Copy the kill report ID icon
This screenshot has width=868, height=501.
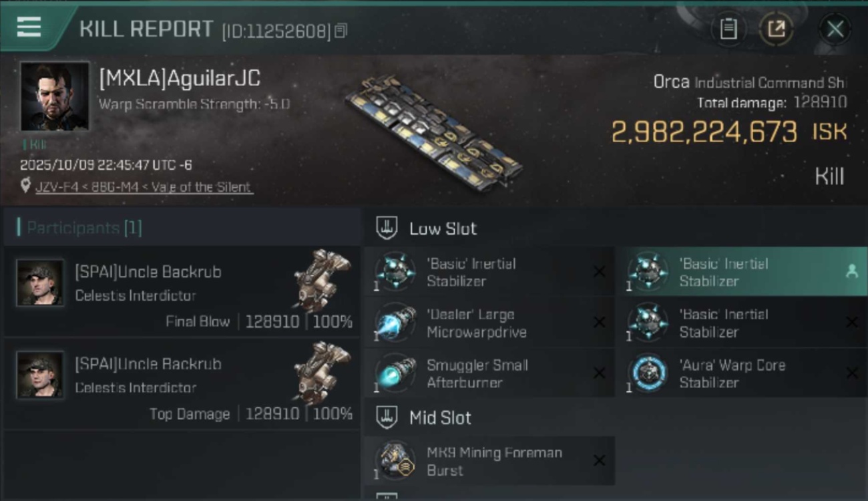click(x=341, y=31)
